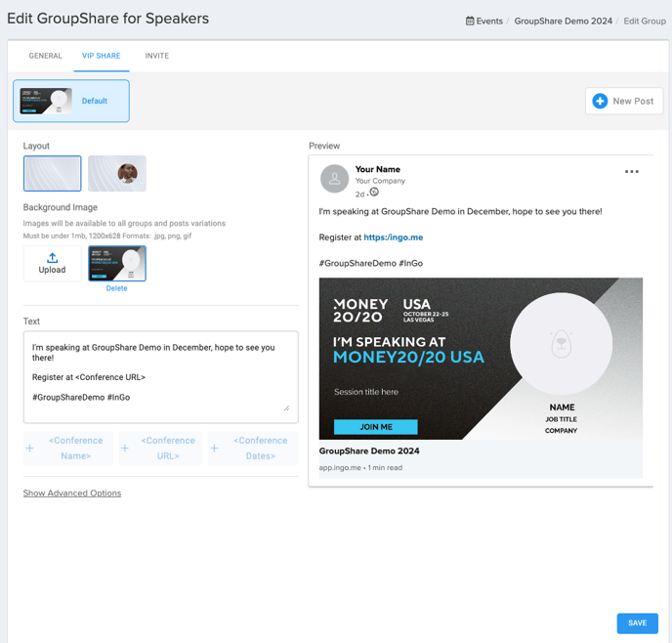Open the https:/ingo.me link in preview
The width and height of the screenshot is (672, 643).
click(x=393, y=237)
